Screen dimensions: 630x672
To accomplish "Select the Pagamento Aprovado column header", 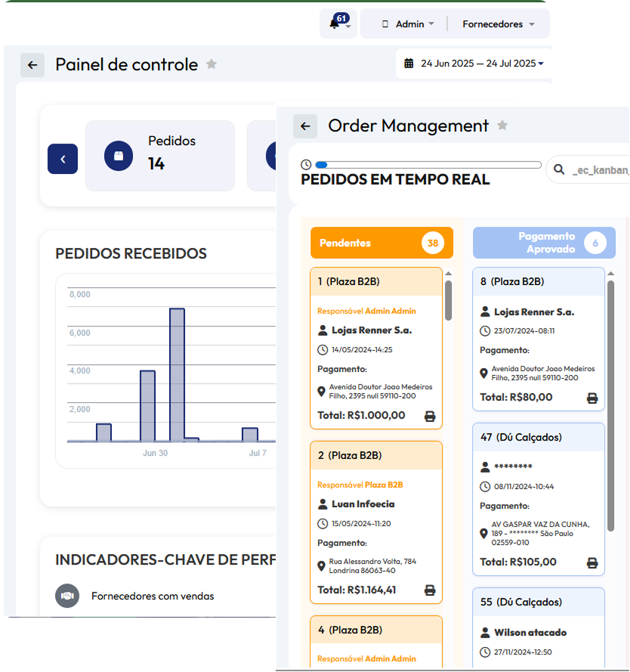I will click(544, 243).
